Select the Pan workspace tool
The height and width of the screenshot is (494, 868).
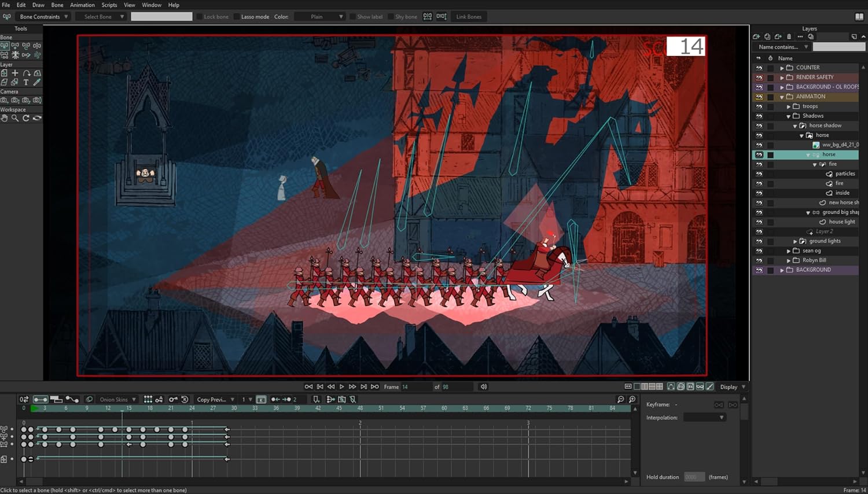(x=4, y=117)
